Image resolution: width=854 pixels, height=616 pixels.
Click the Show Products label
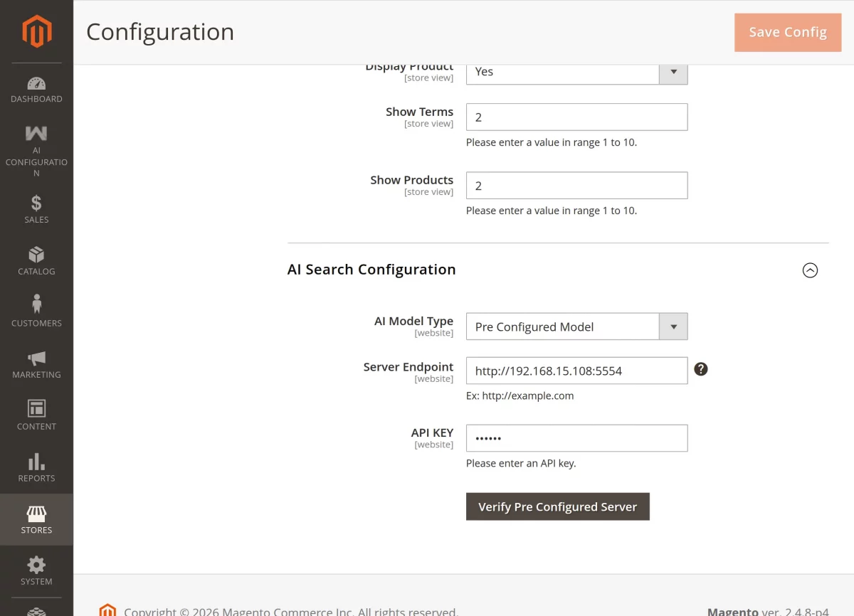click(411, 180)
